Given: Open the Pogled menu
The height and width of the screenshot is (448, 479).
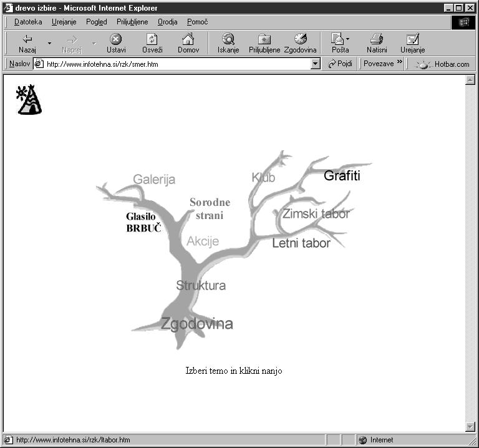Looking at the screenshot, I should [97, 22].
